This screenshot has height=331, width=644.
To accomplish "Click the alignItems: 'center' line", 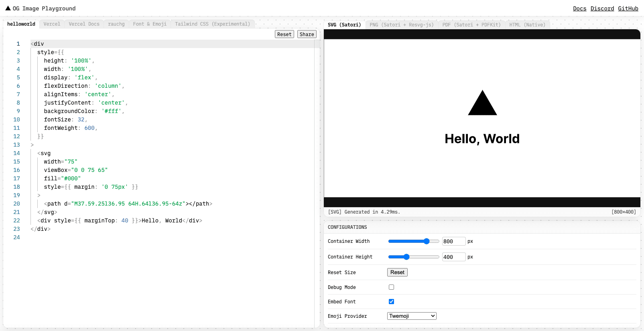I will (79, 94).
